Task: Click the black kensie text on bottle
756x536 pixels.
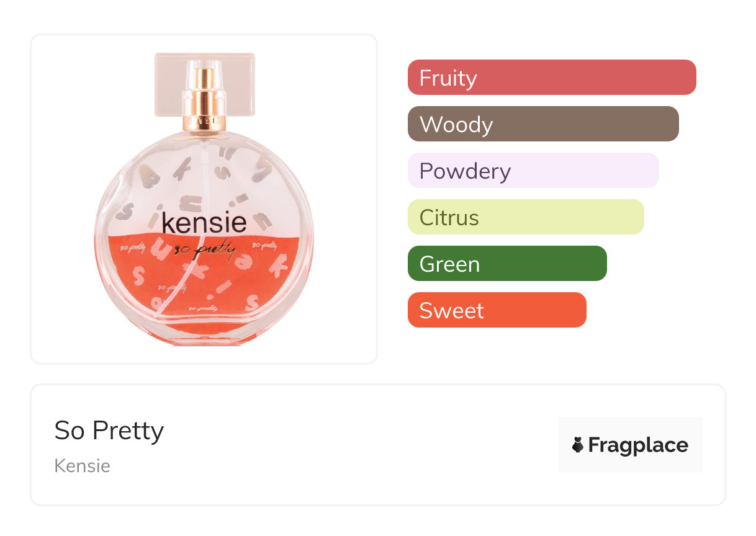Action: click(x=204, y=223)
